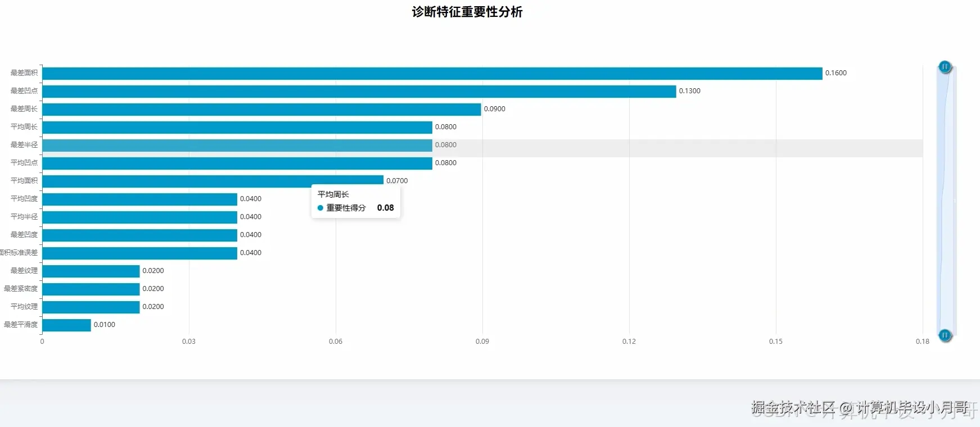
Task: Click the 最差凹点 bar
Action: coord(359,92)
